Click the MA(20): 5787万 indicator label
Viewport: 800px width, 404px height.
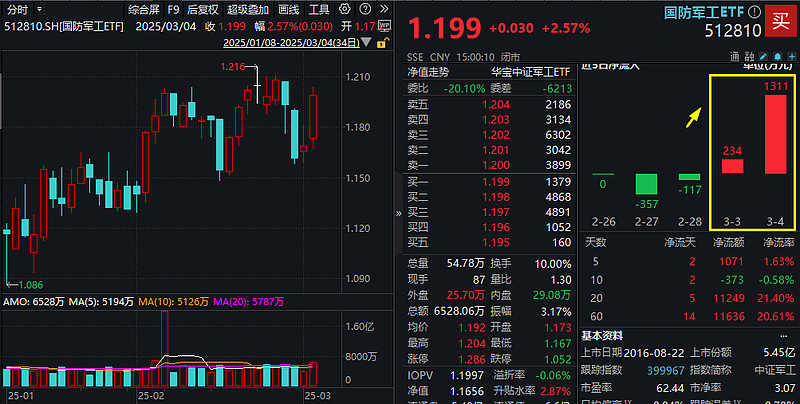point(248,302)
